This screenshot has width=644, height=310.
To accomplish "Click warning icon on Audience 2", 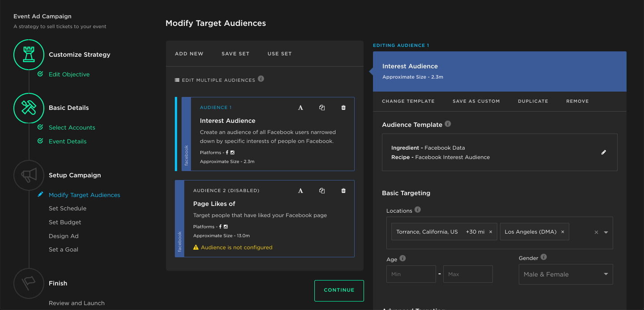I will (196, 247).
